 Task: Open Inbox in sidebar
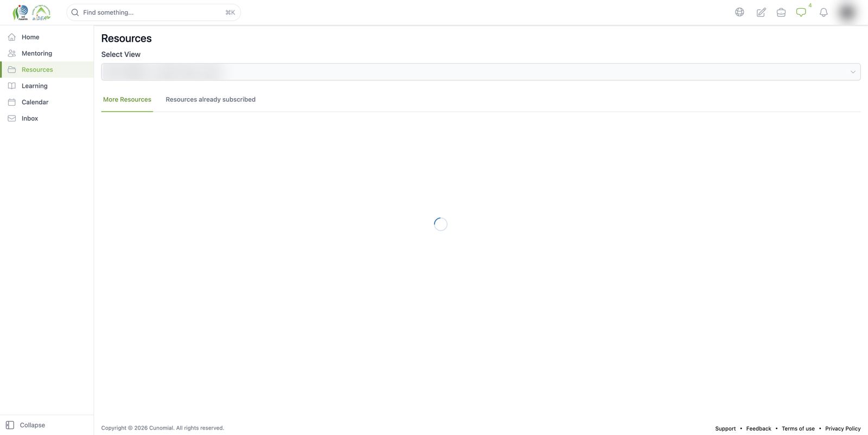click(30, 119)
